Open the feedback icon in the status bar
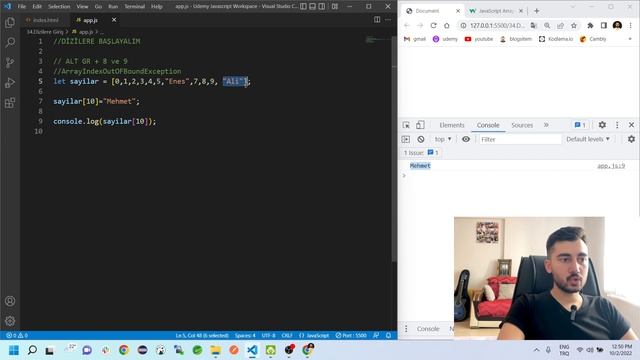 click(x=376, y=336)
